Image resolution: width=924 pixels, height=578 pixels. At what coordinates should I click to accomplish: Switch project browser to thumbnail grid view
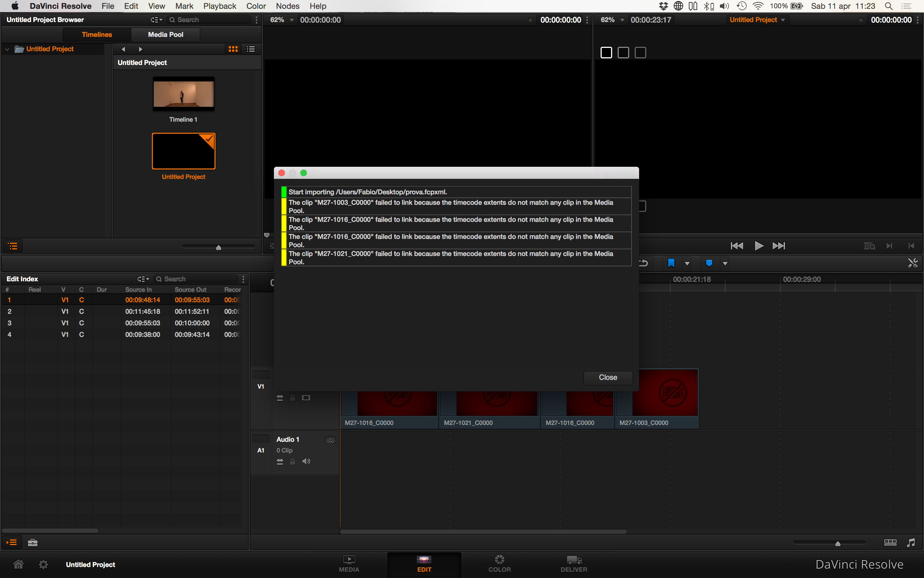pyautogui.click(x=233, y=49)
